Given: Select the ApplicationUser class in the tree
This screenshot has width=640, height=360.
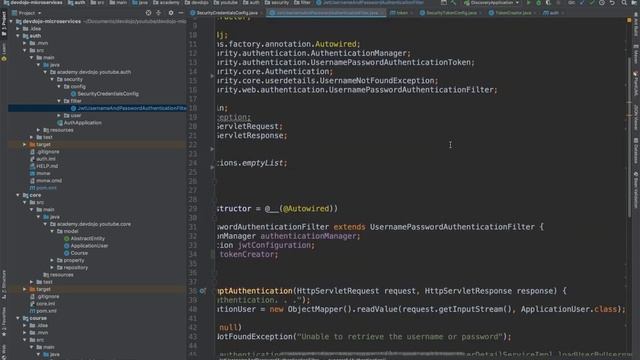Looking at the screenshot, I should tap(89, 246).
